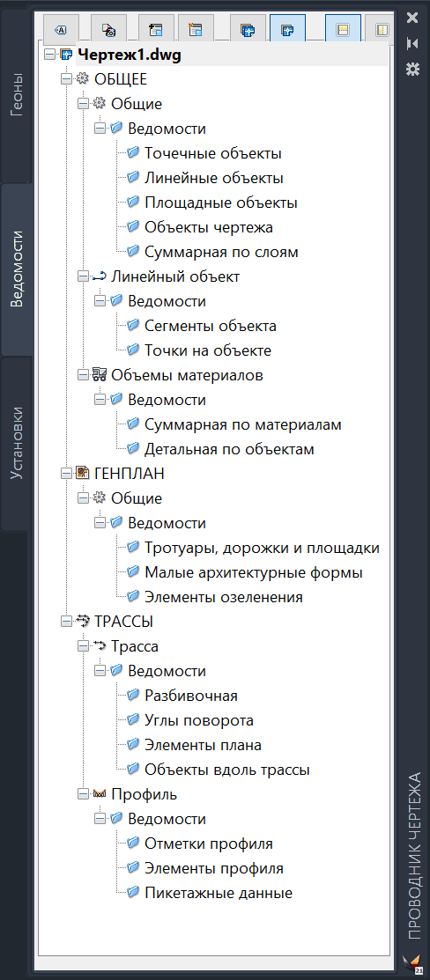Select Объекты вдоль трассы report
430x980 pixels.
click(x=227, y=770)
